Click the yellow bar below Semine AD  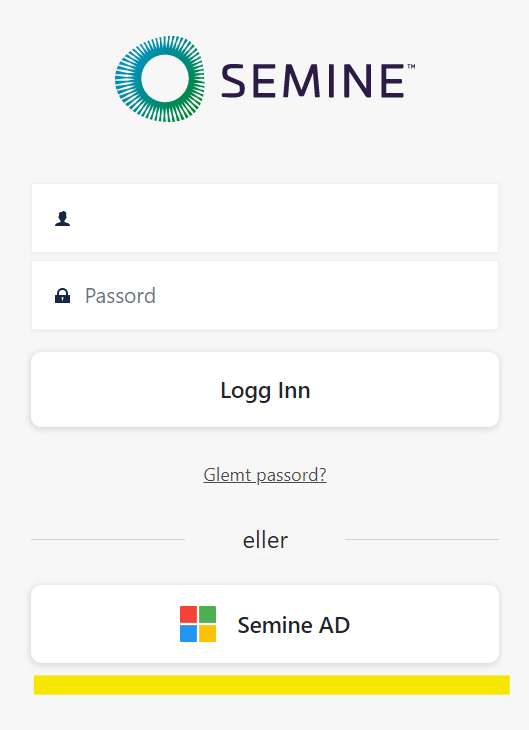(x=272, y=685)
